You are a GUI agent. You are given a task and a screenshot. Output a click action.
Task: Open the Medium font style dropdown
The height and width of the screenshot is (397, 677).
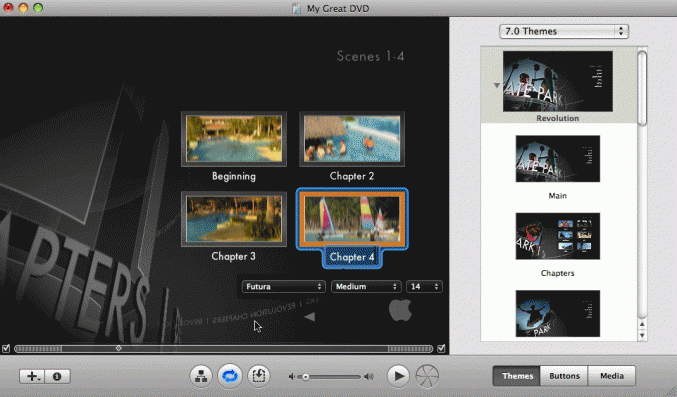tap(366, 286)
